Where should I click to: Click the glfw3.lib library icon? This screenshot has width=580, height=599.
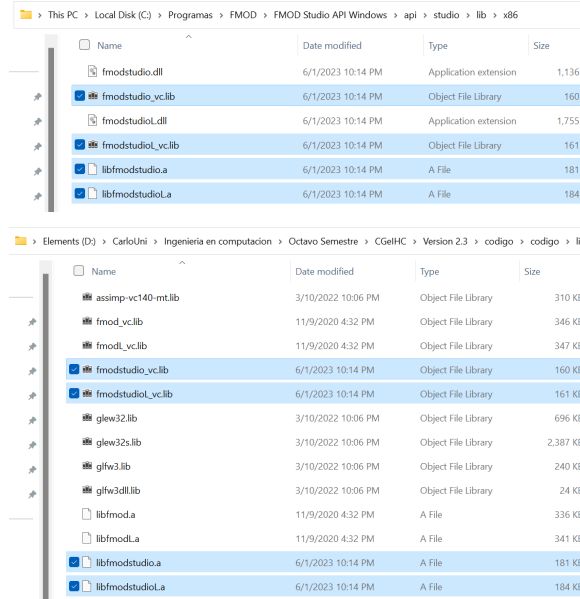pyautogui.click(x=87, y=466)
